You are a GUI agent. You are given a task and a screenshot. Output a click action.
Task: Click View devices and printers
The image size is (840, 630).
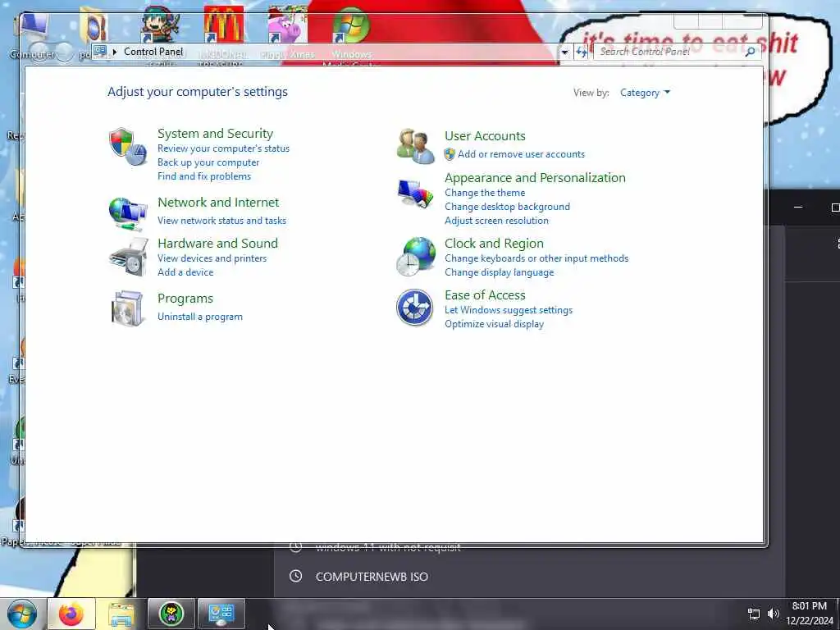click(212, 258)
